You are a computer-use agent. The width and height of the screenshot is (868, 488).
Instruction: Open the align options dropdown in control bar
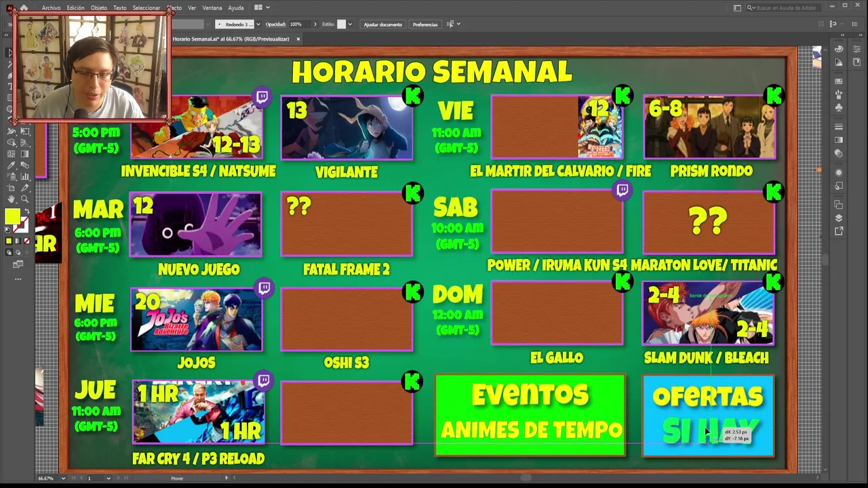pyautogui.click(x=459, y=24)
